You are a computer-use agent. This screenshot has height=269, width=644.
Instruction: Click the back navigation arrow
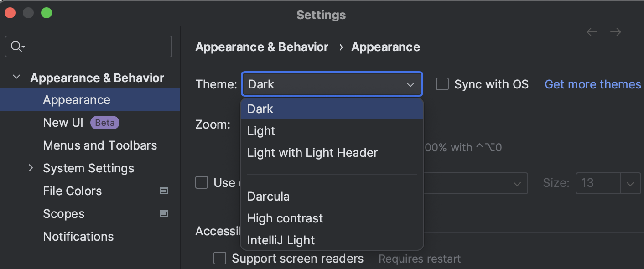point(592,32)
